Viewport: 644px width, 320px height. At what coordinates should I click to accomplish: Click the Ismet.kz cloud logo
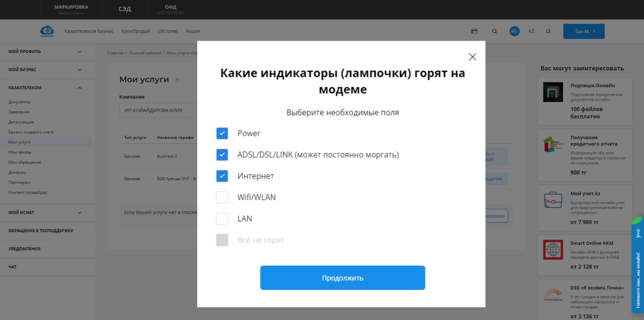click(47, 31)
